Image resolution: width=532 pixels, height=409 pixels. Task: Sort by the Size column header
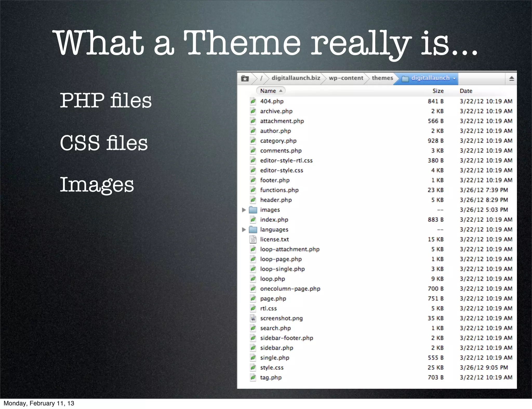pos(438,91)
